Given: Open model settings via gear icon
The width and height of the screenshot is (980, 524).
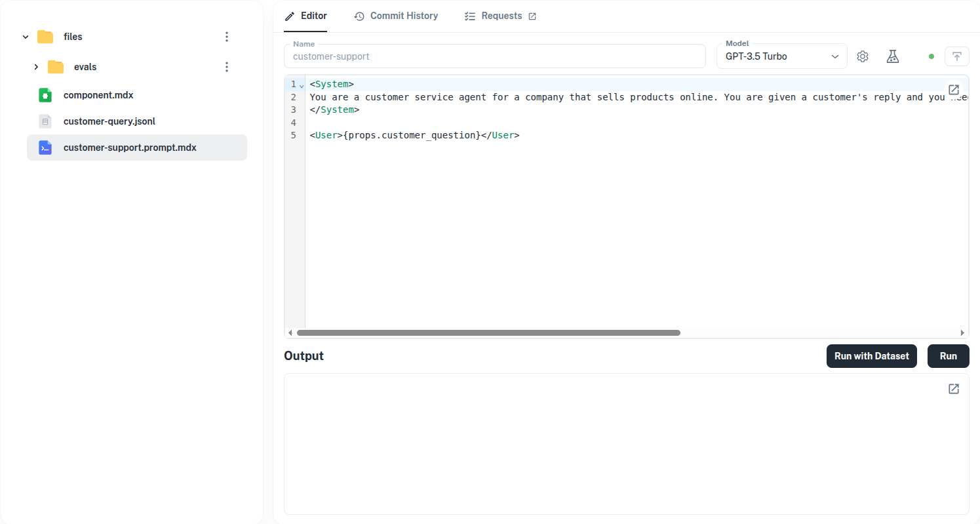Looking at the screenshot, I should coord(863,56).
